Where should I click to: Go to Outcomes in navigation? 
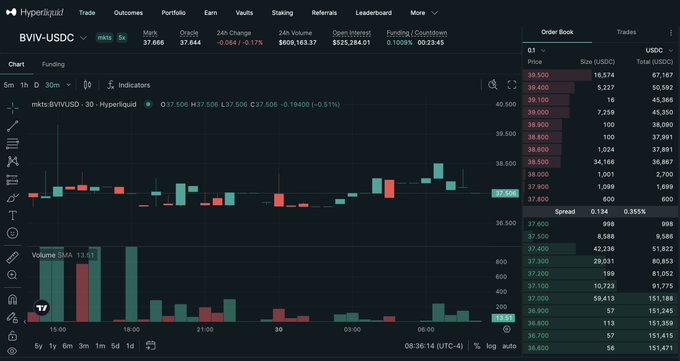[128, 13]
